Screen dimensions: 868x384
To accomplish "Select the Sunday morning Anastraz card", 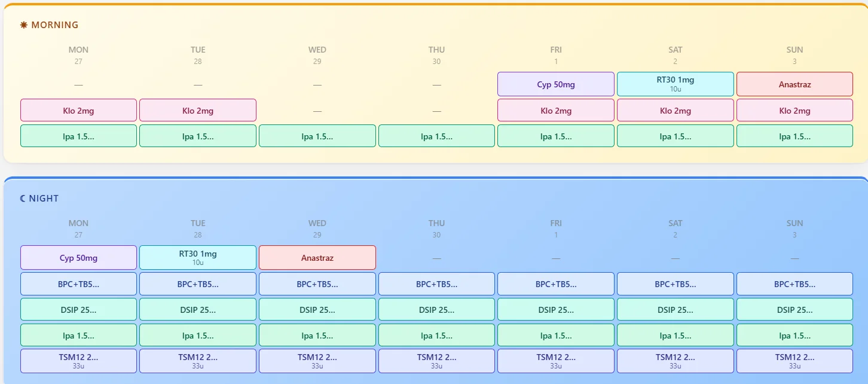I will (x=795, y=84).
